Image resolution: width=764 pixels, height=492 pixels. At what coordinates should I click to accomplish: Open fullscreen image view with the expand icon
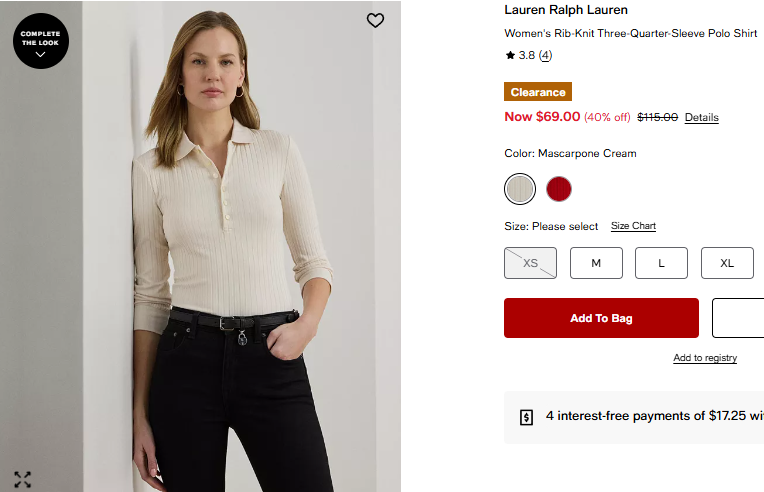22,479
